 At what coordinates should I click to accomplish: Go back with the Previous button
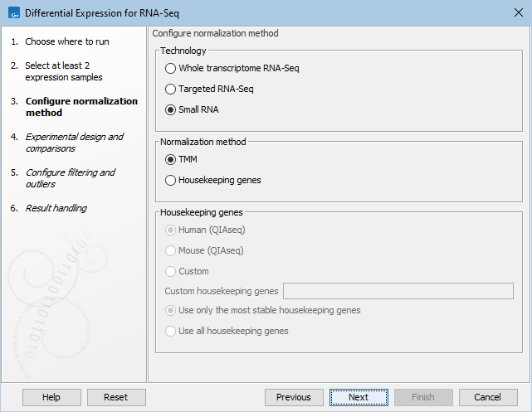(294, 397)
